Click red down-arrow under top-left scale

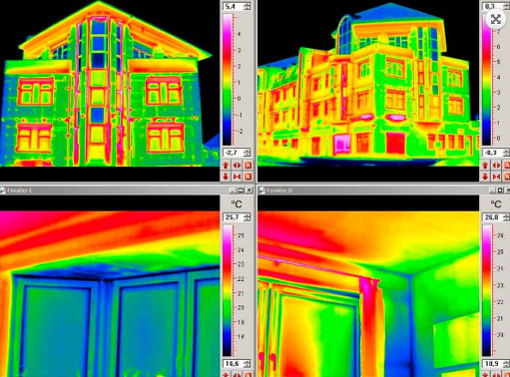[226, 176]
